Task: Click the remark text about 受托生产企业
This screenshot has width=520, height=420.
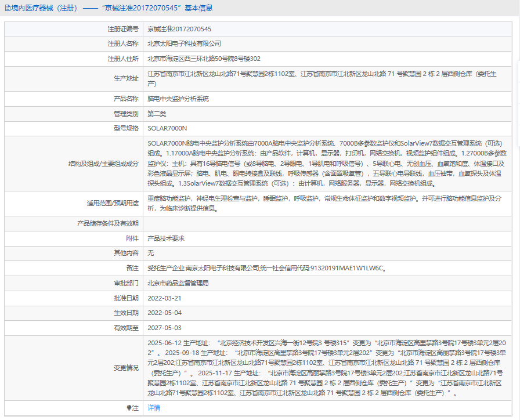Action: [x=267, y=268]
